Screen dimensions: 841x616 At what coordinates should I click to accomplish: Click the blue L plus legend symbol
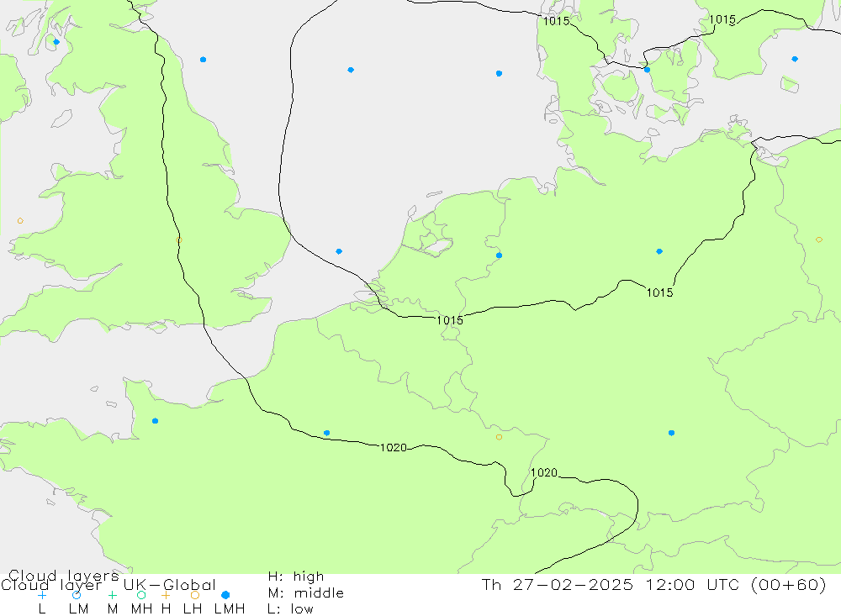[x=42, y=595]
